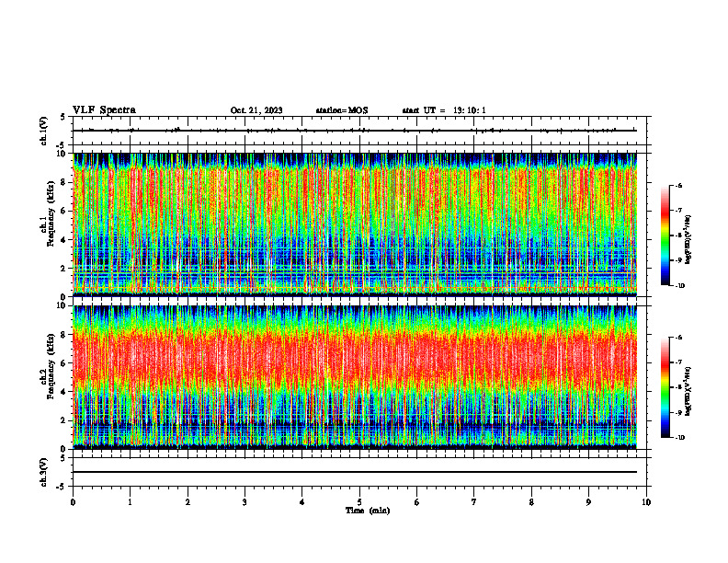The image size is (728, 563).
Task: Click the ch.2 spectrogram color scale bar
Action: (x=665, y=387)
